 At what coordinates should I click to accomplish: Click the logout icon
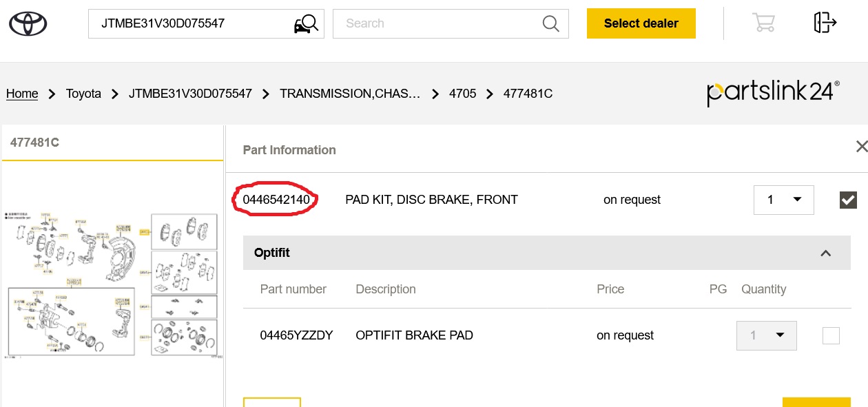825,23
